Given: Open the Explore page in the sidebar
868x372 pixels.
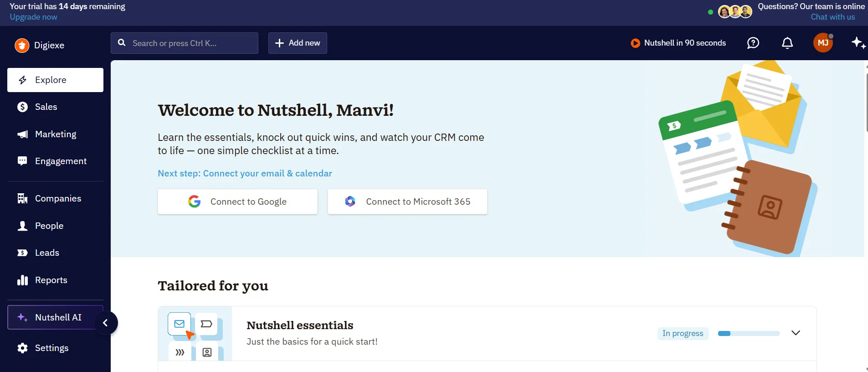Looking at the screenshot, I should [x=55, y=80].
